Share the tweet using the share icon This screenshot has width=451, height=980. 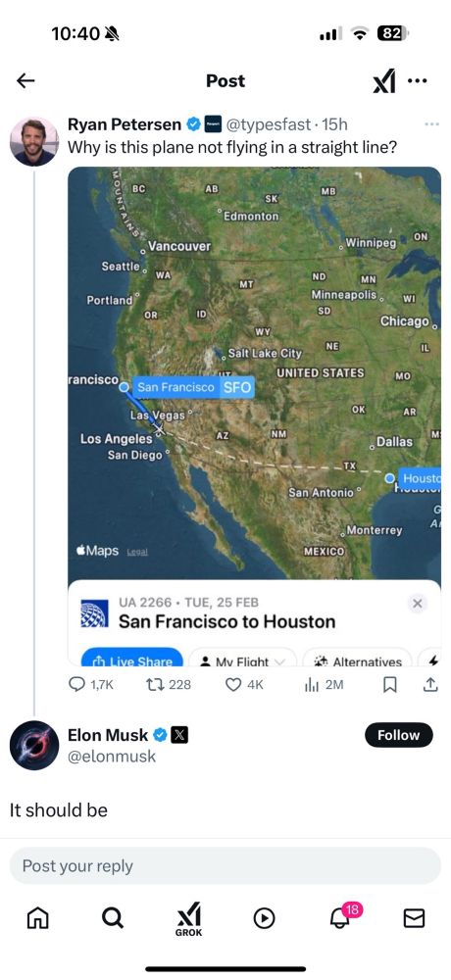click(430, 685)
